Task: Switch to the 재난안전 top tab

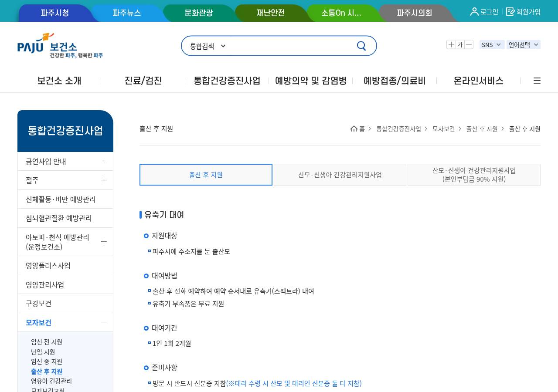Action: coord(270,13)
